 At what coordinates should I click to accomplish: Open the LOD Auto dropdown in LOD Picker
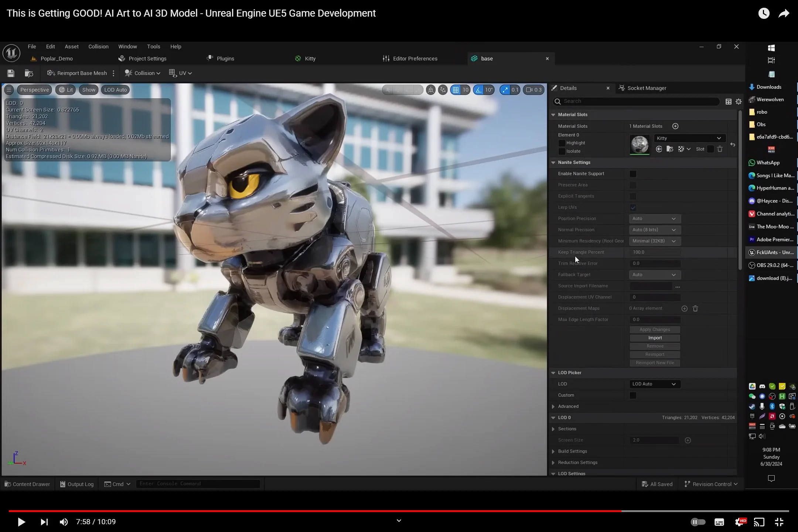point(654,384)
